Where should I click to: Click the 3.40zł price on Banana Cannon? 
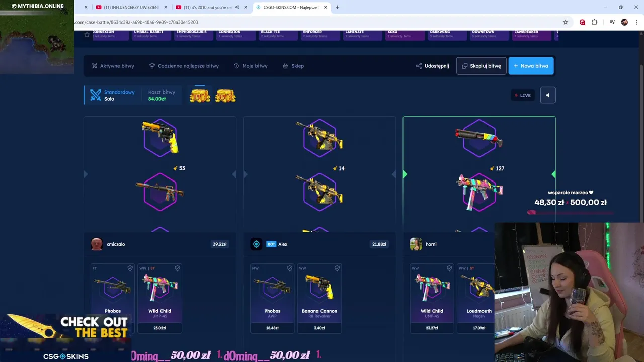pos(319,328)
